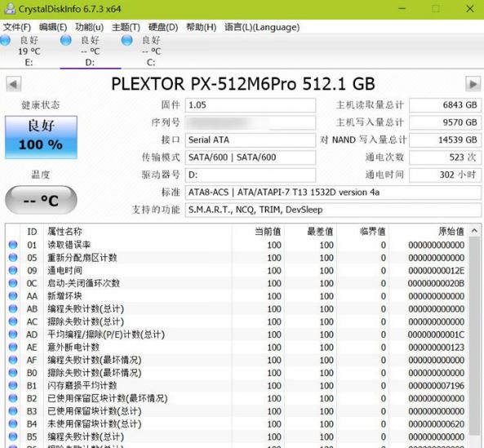This screenshot has height=448, width=484.
Task: Click the status dot for attribute 01
Action: click(x=13, y=245)
